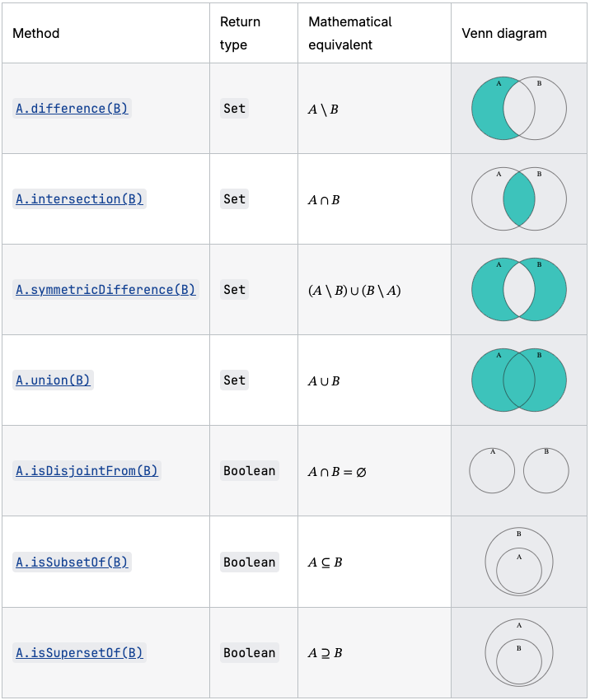Click the superset Venn diagram image
The height and width of the screenshot is (700, 590).
518,652
